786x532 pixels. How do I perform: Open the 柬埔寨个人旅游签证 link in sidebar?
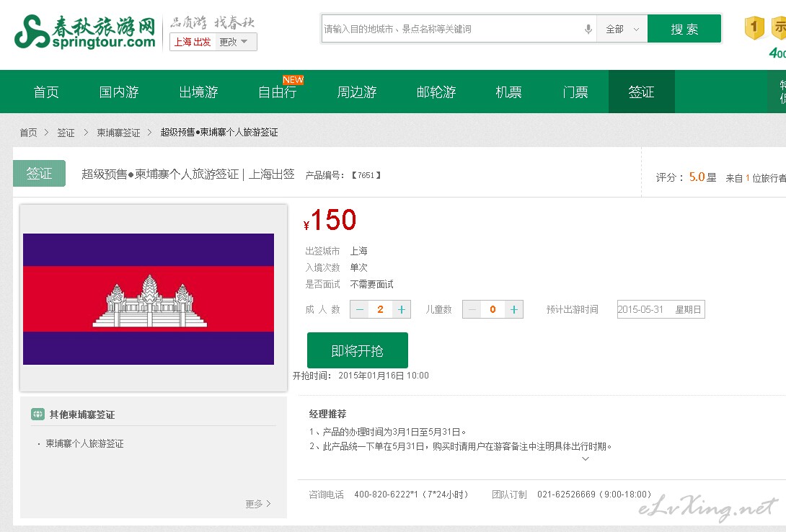pos(84,444)
